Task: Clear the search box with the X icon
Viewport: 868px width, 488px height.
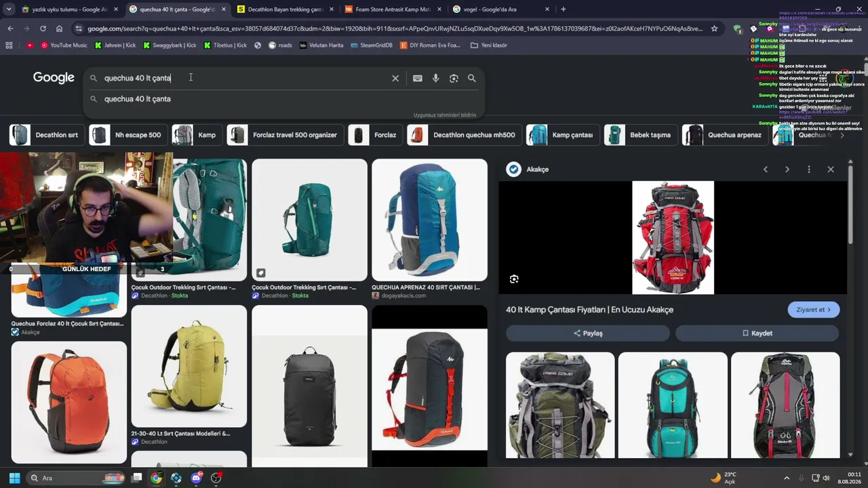Action: pos(395,78)
